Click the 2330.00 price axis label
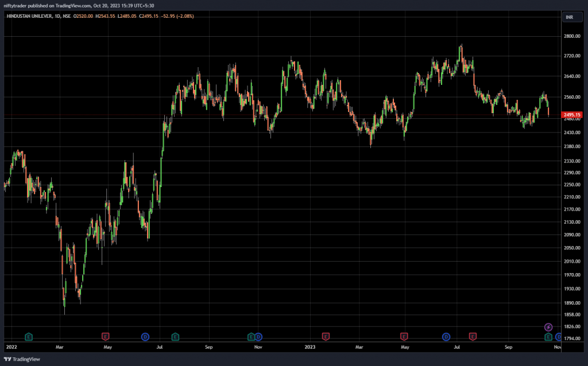 [572, 161]
